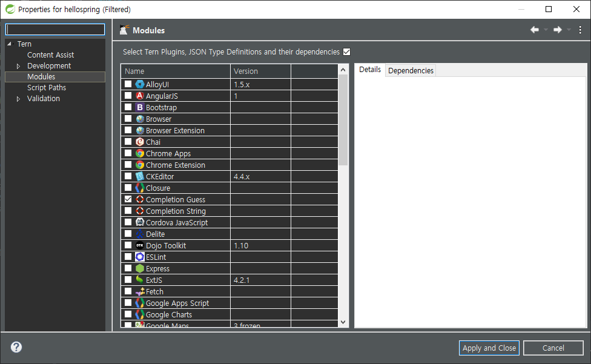This screenshot has width=591, height=364.
Task: Enable the ESLint checkbox
Action: point(128,257)
